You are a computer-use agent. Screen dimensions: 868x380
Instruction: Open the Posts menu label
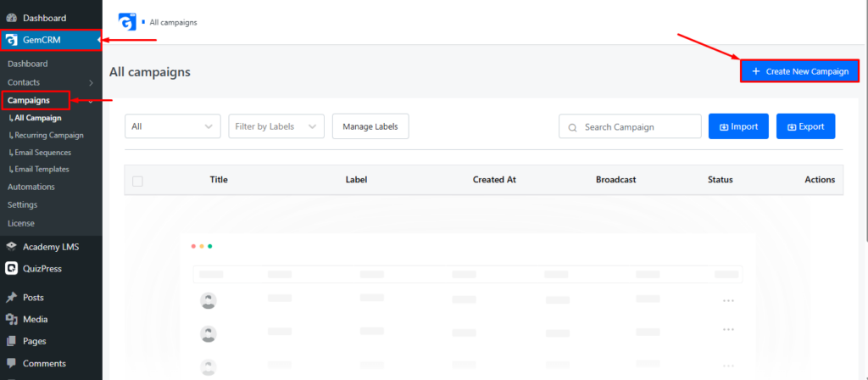[33, 298]
